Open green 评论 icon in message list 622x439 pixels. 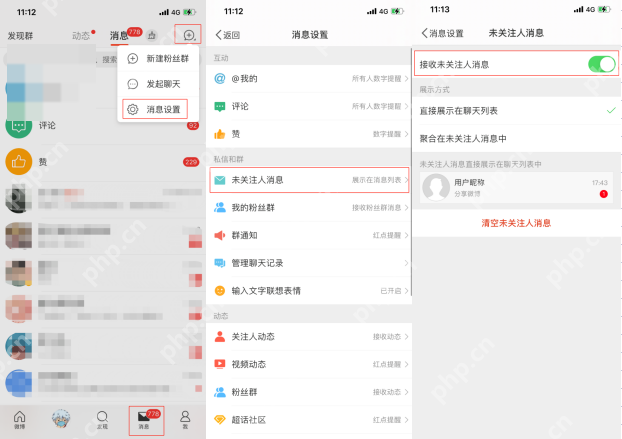click(x=19, y=127)
